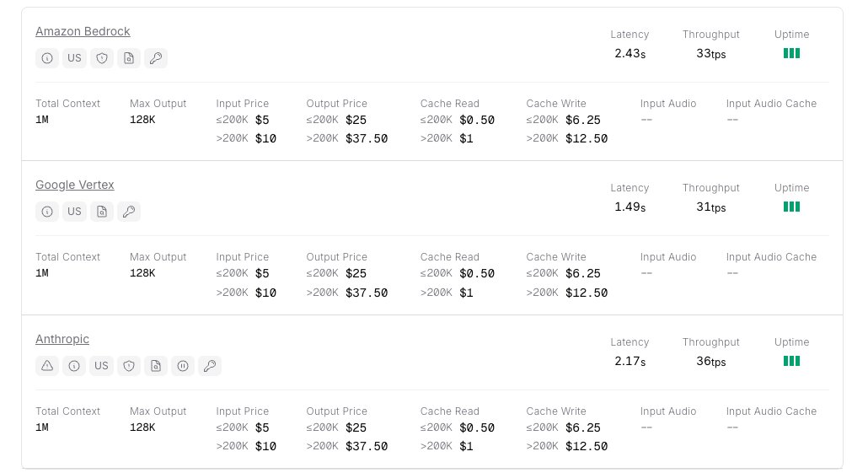Click Google Vertex >200K cache read $1

(466, 293)
